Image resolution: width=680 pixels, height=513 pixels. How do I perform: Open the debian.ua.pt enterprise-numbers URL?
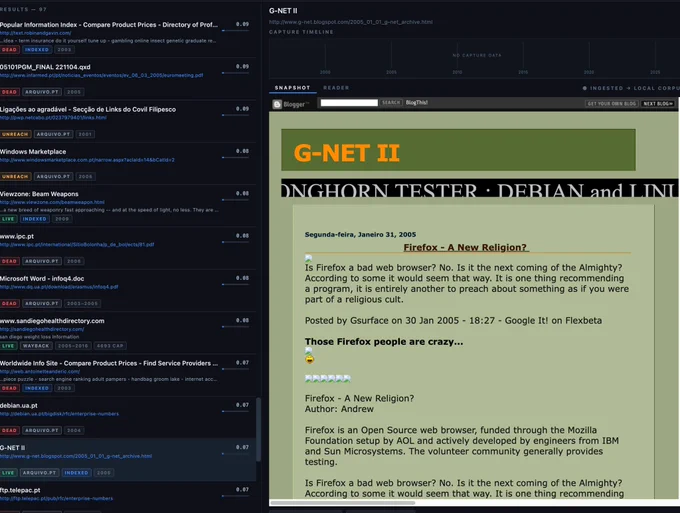tap(59, 414)
